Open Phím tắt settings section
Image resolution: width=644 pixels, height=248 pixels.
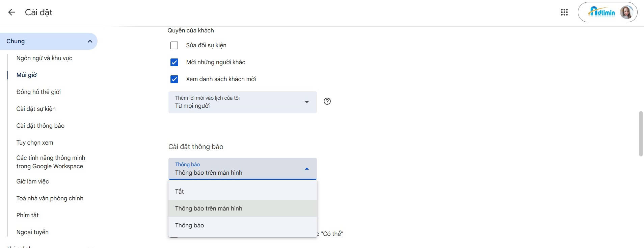(27, 215)
